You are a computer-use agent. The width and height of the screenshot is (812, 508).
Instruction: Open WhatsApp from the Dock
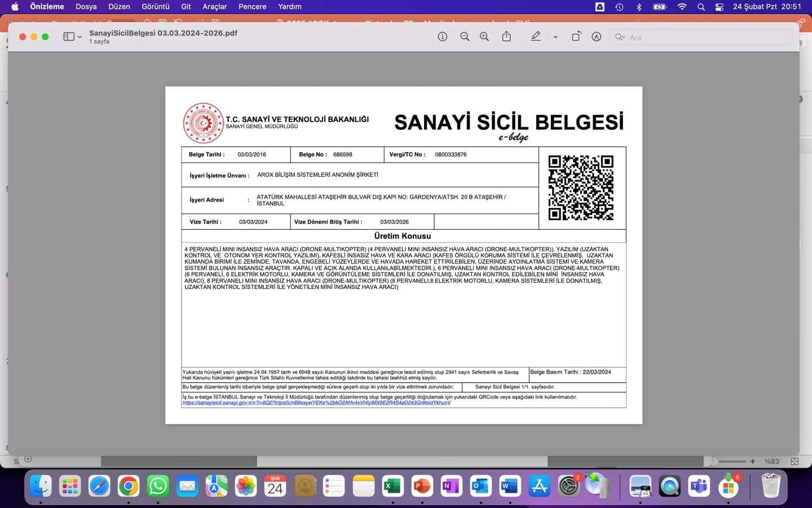(x=158, y=486)
